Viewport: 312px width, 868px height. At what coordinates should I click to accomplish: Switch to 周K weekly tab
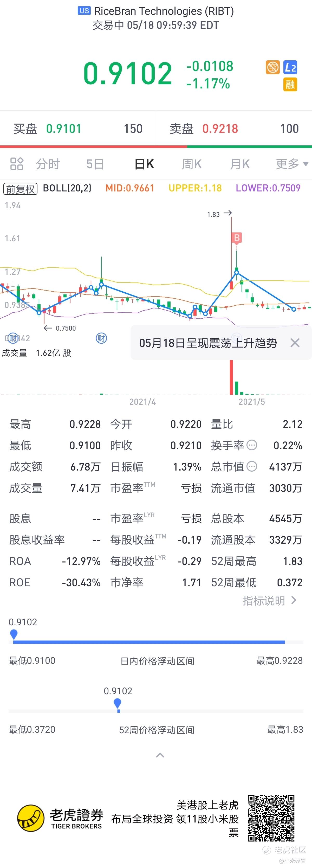click(192, 164)
